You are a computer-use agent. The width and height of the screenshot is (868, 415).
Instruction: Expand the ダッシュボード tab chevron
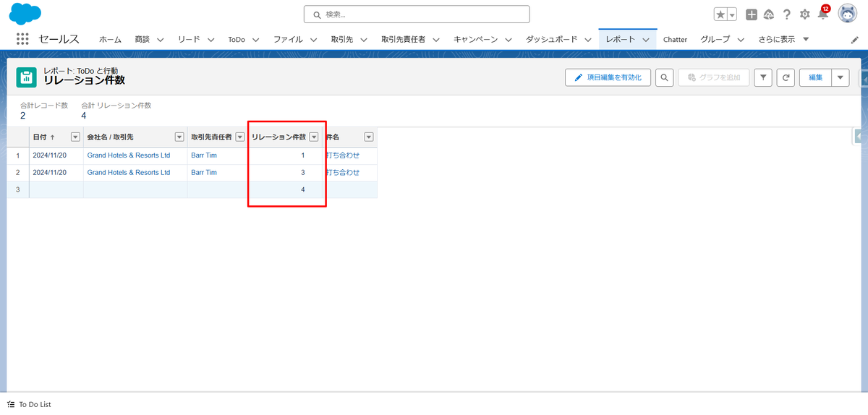(588, 39)
